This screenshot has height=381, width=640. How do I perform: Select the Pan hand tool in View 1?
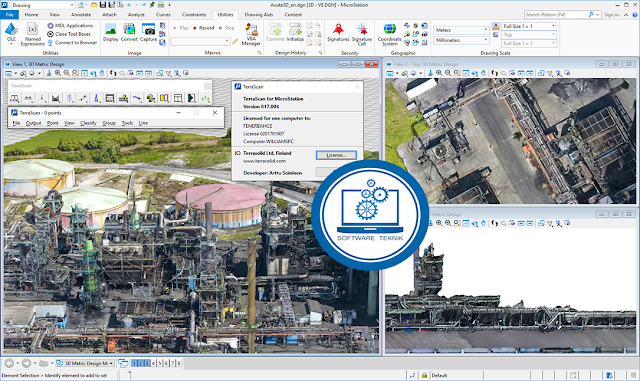pos(102,73)
